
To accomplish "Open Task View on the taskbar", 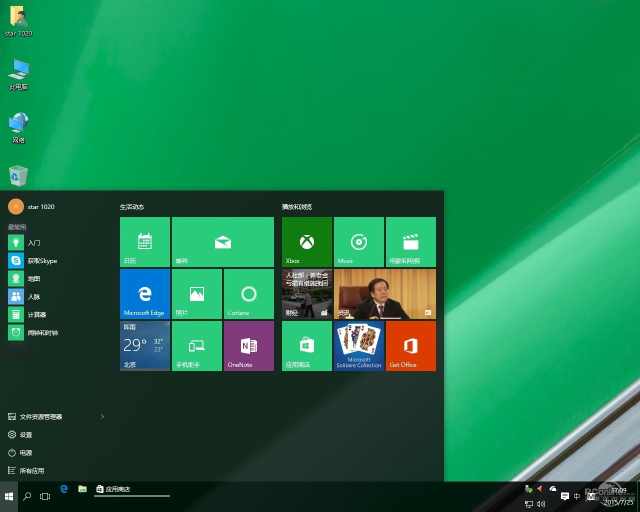I will point(45,496).
